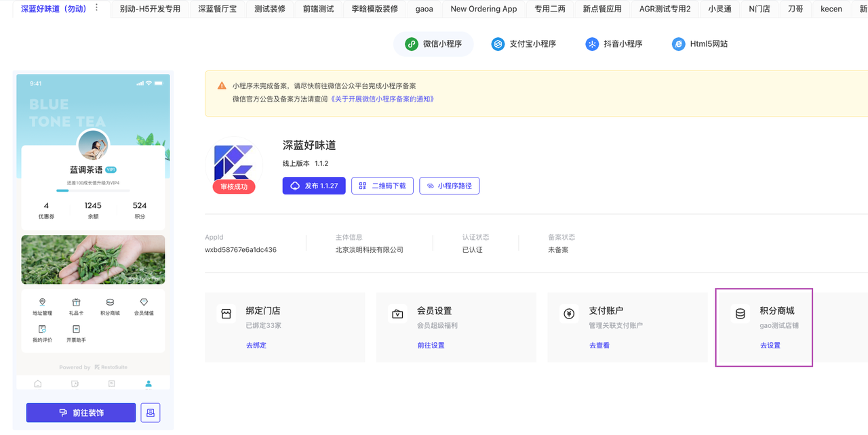The width and height of the screenshot is (868, 435).
Task: Switch to the 新点餐应用 tab
Action: click(602, 9)
